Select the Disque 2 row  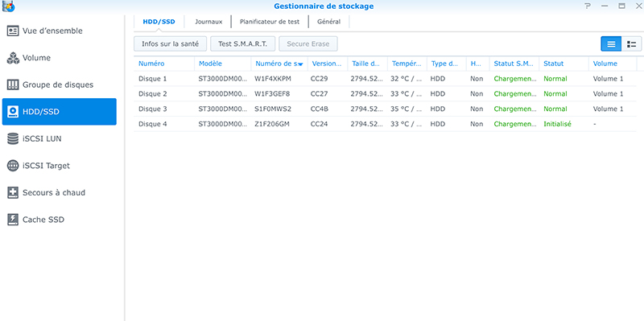click(385, 94)
